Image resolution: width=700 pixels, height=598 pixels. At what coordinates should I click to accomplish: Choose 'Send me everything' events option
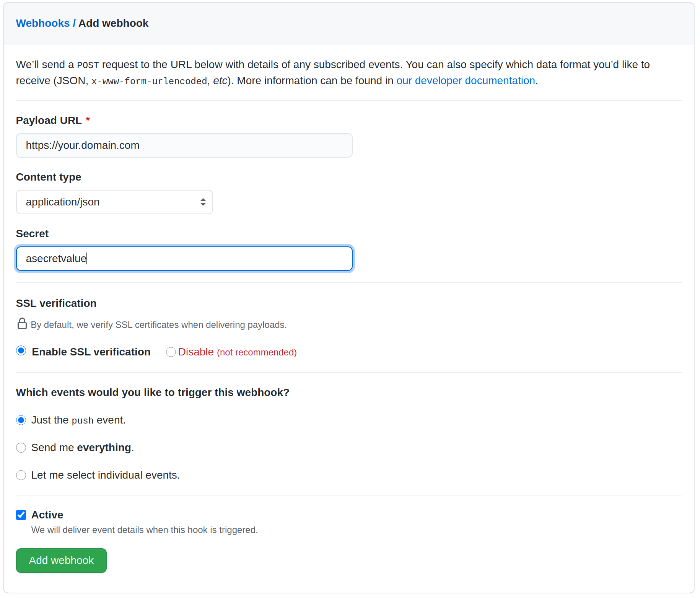tap(21, 447)
